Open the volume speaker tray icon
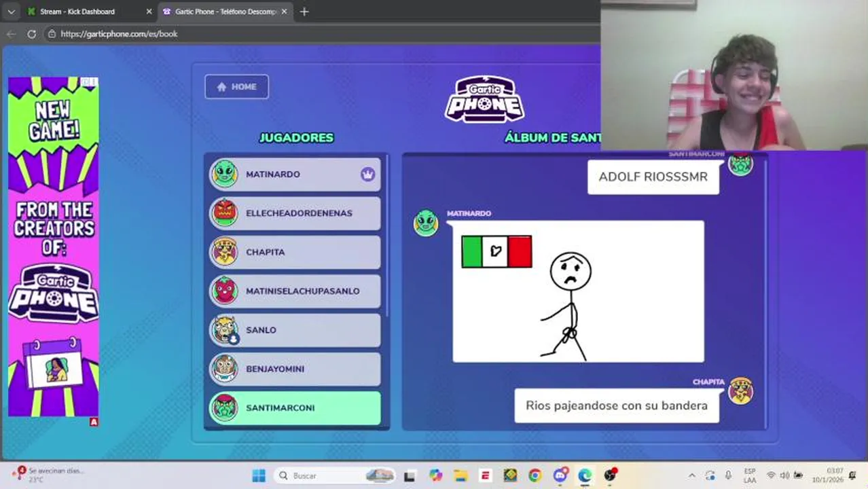Image resolution: width=868 pixels, height=489 pixels. coord(784,475)
